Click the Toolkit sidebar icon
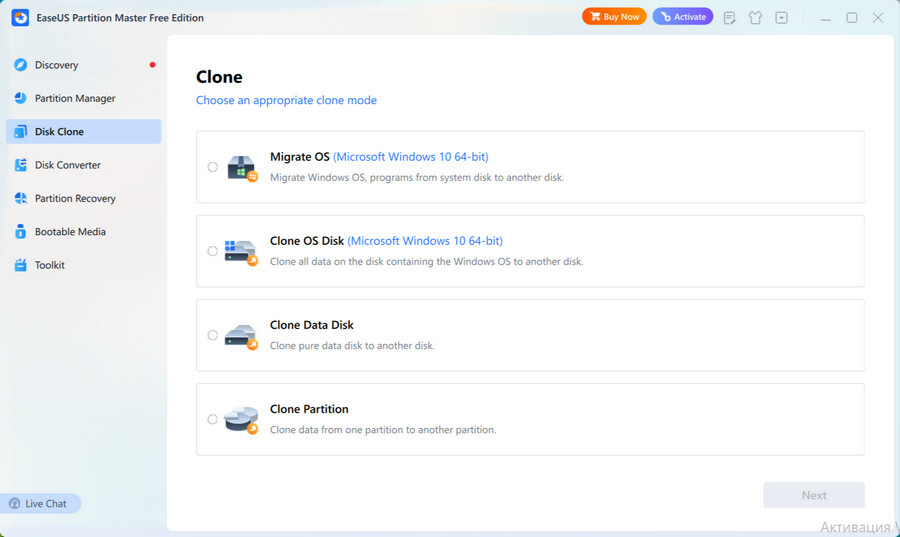The width and height of the screenshot is (900, 537). point(21,264)
